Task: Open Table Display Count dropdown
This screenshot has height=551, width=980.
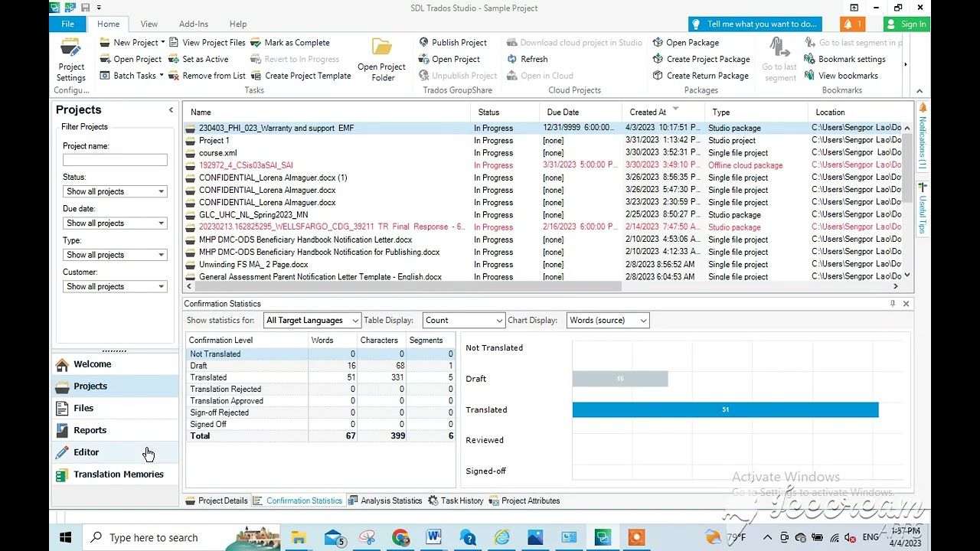Action: [462, 321]
